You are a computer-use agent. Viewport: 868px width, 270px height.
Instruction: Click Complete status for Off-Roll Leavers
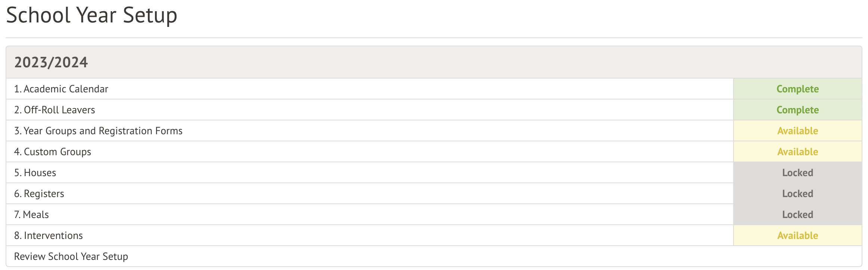point(797,110)
